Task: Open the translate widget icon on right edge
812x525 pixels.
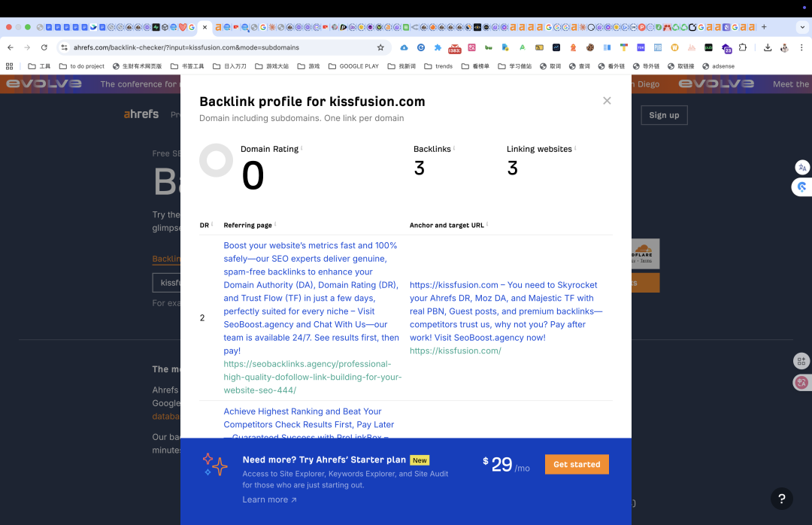Action: pos(802,167)
